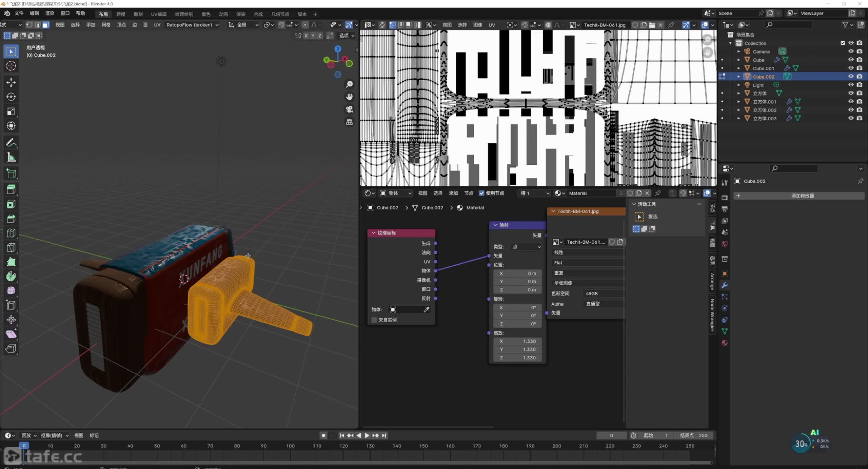Activate the 3D cursor tool

click(11, 66)
